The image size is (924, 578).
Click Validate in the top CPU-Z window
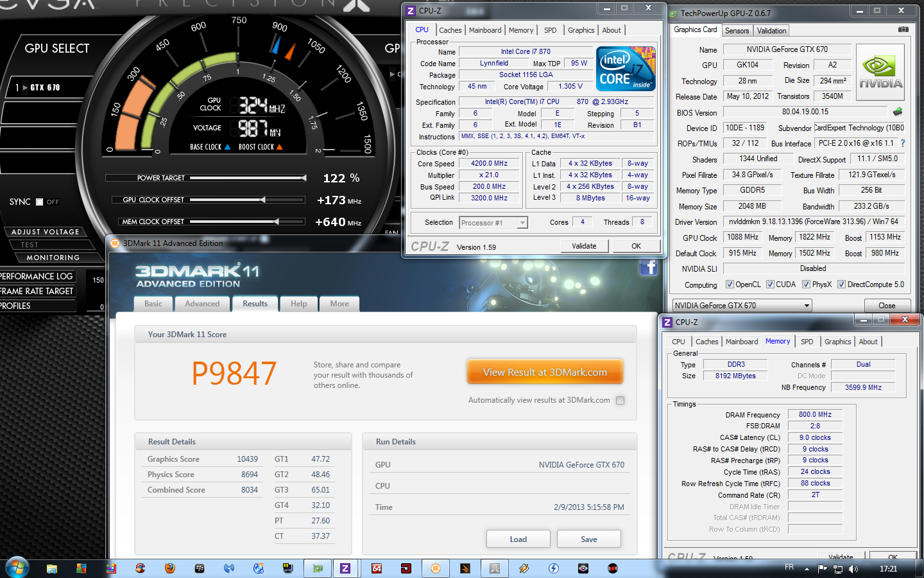coord(584,246)
